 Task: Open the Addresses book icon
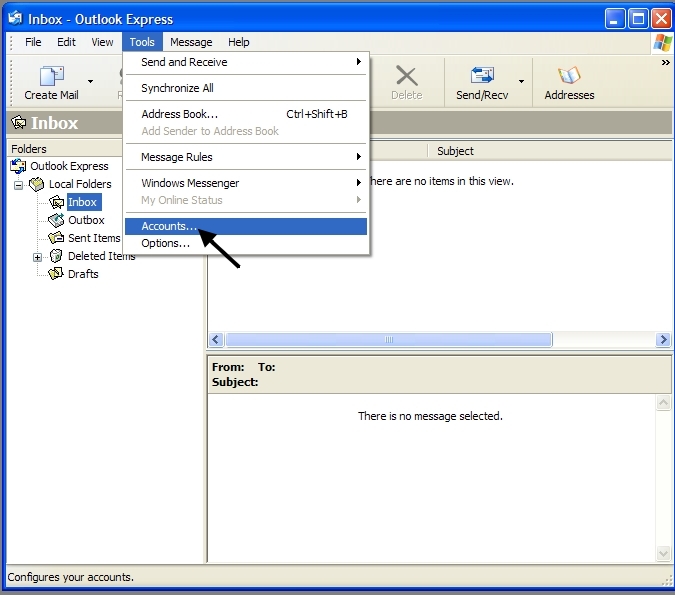[x=569, y=78]
